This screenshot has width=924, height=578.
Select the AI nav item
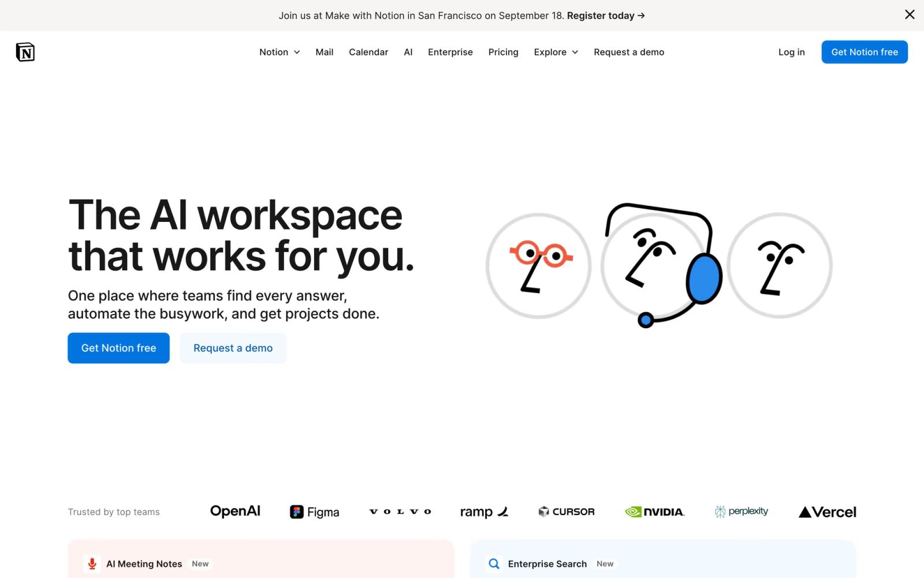(x=408, y=52)
